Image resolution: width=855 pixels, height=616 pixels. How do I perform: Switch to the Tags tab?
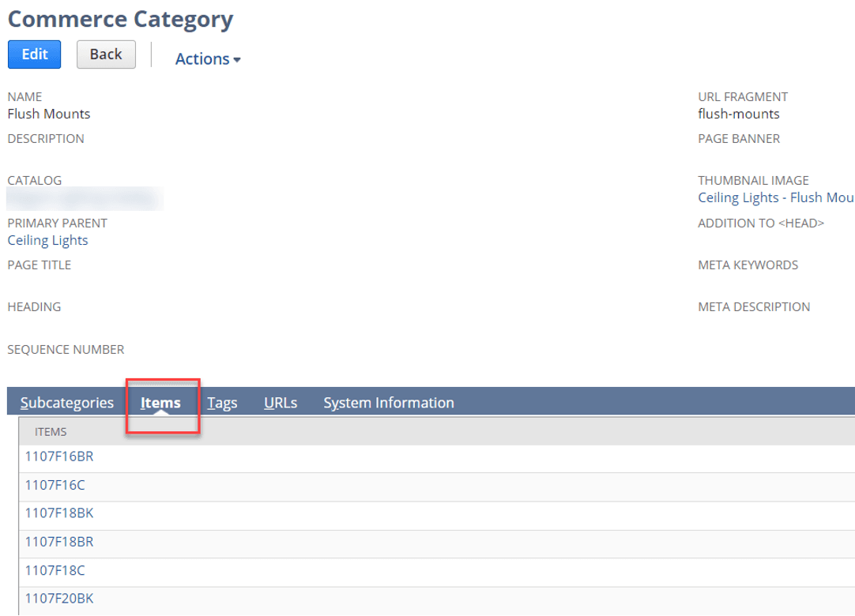tap(222, 403)
